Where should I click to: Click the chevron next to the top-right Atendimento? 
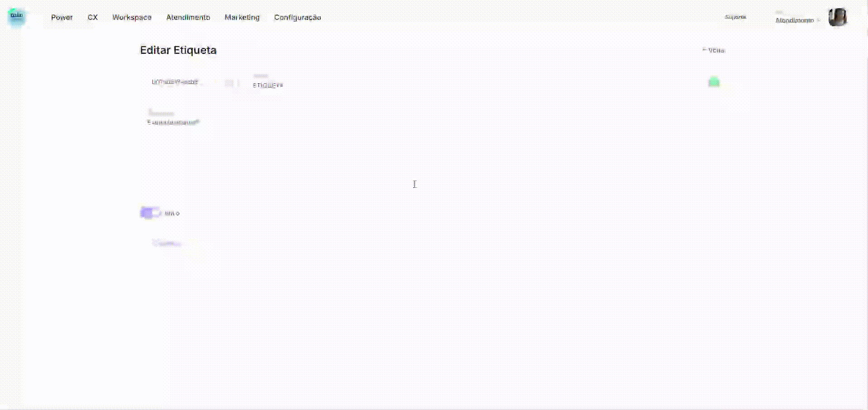click(x=819, y=20)
